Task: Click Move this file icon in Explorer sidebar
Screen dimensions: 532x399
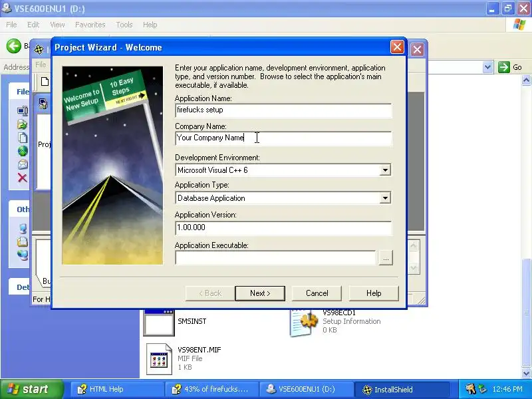Action: (23, 124)
